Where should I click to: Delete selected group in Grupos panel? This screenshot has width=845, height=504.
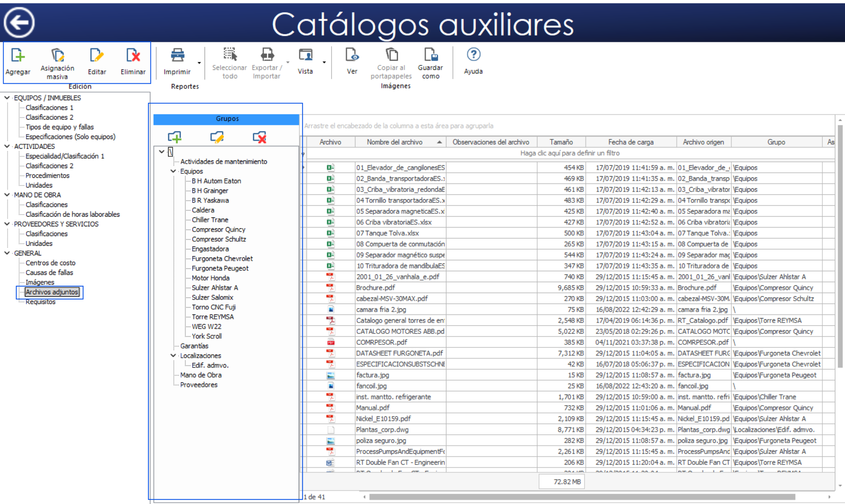click(260, 137)
